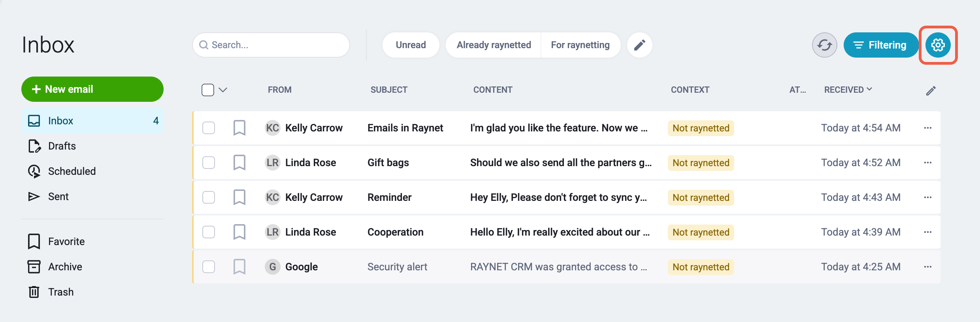Click the Reminder subject text

tap(389, 197)
